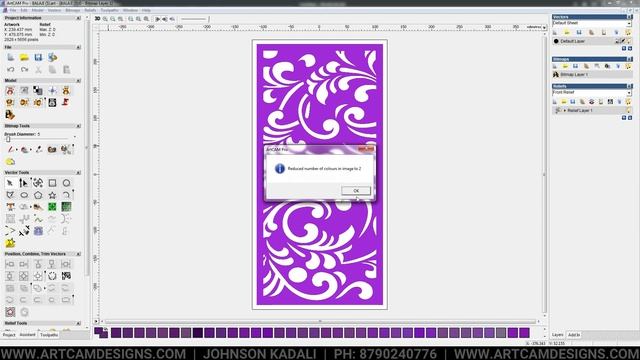Select the Create Arc tool
This screenshot has width=640, height=360.
[66, 195]
